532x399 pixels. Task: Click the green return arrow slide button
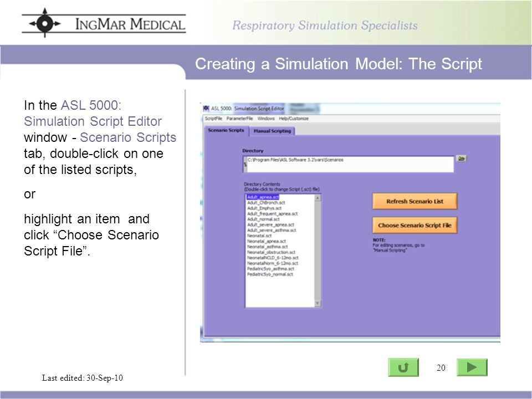pos(403,367)
